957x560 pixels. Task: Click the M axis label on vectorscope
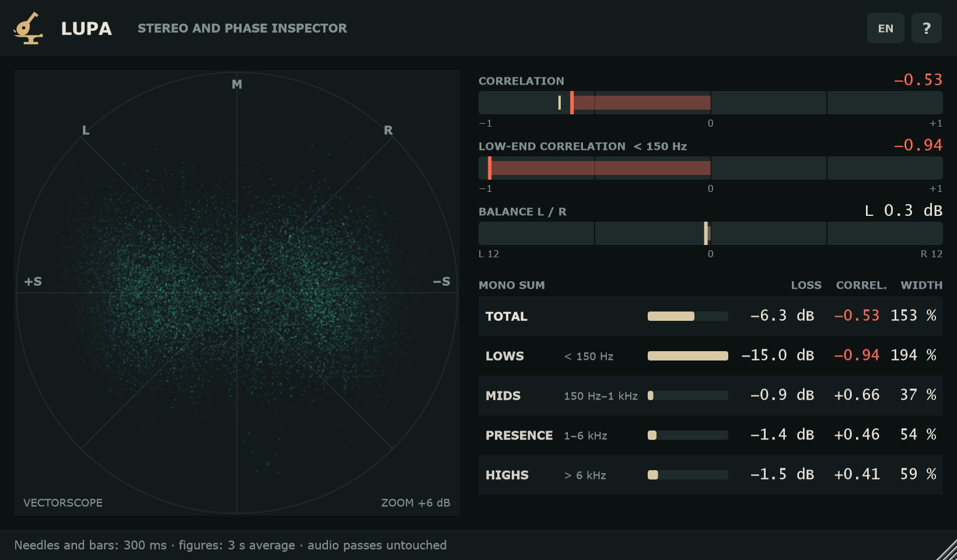[237, 84]
